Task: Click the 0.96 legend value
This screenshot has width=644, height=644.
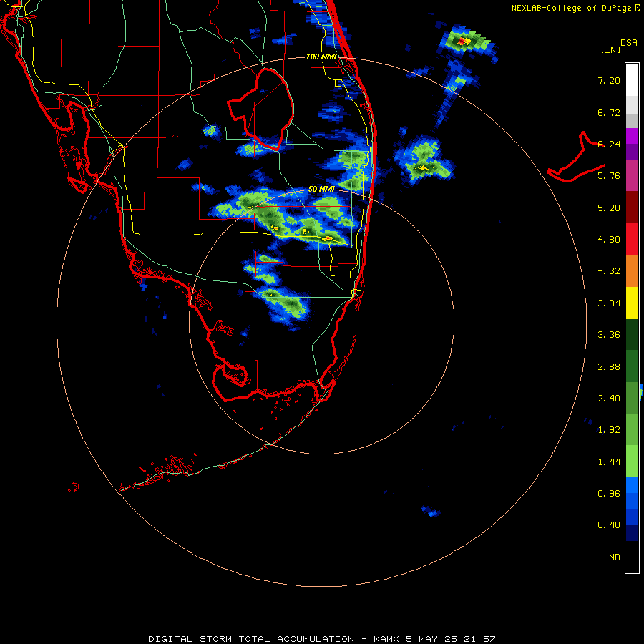Action: [609, 494]
